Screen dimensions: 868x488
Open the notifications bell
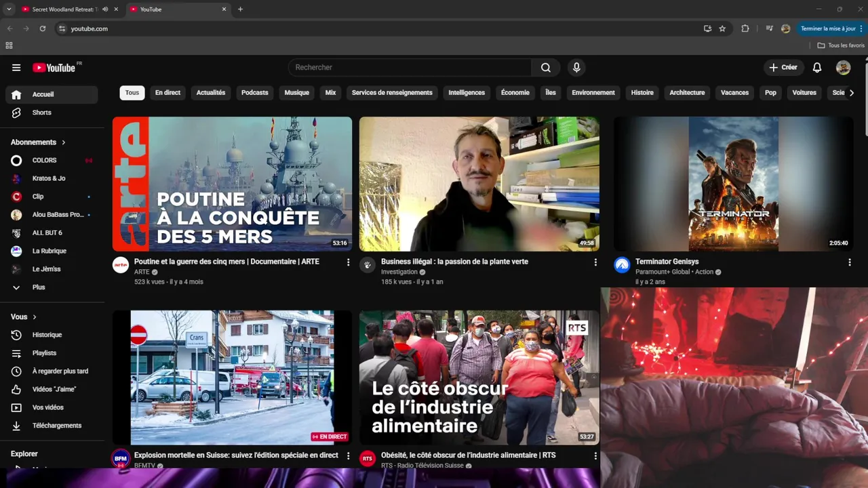click(x=817, y=67)
